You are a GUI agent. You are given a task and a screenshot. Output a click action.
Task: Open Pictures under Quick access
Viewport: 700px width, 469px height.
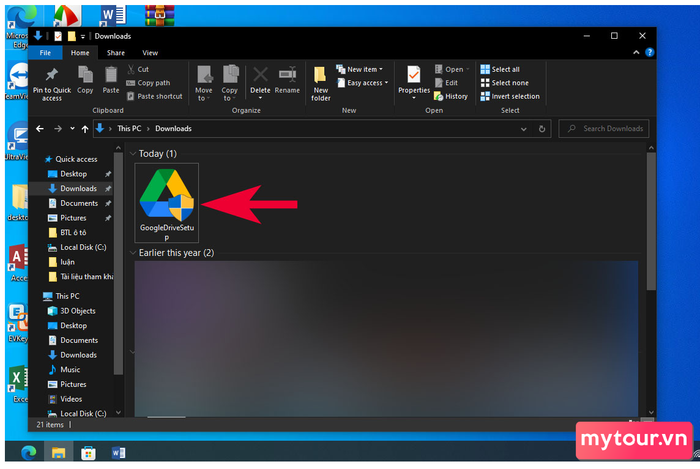[73, 218]
